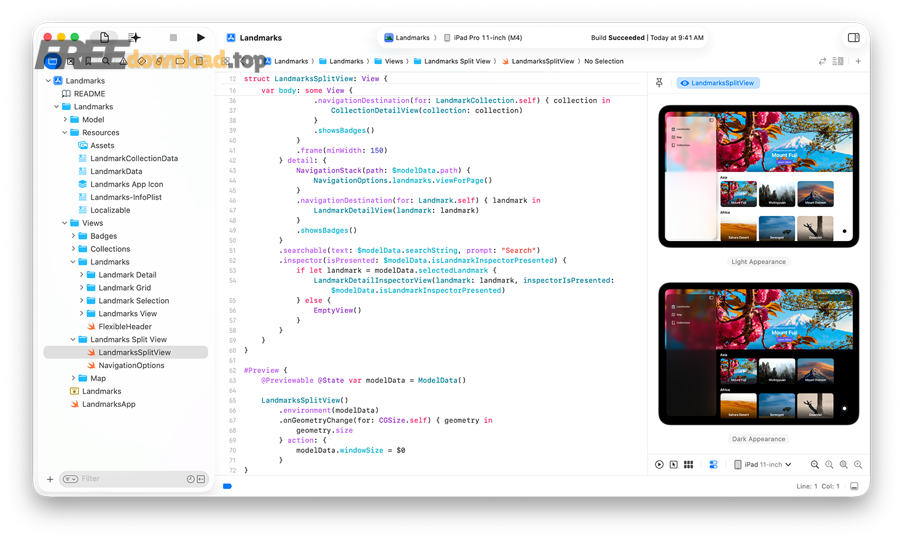Viewport: 900px width, 536px height.
Task: Open the Bookmark navigator tab
Action: point(88,61)
